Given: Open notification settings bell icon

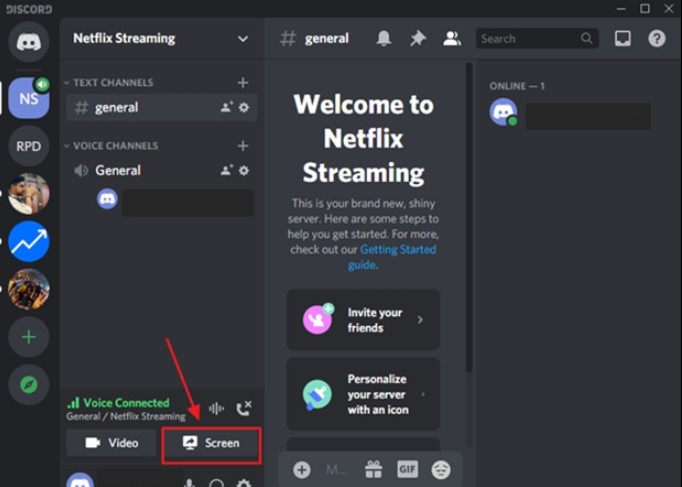Looking at the screenshot, I should point(384,39).
